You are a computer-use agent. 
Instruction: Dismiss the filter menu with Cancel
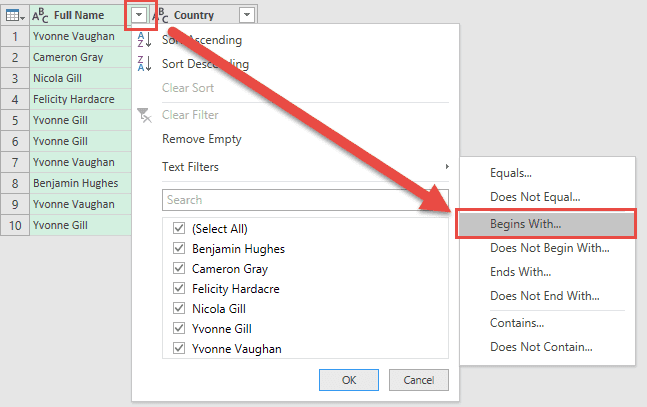pos(419,380)
